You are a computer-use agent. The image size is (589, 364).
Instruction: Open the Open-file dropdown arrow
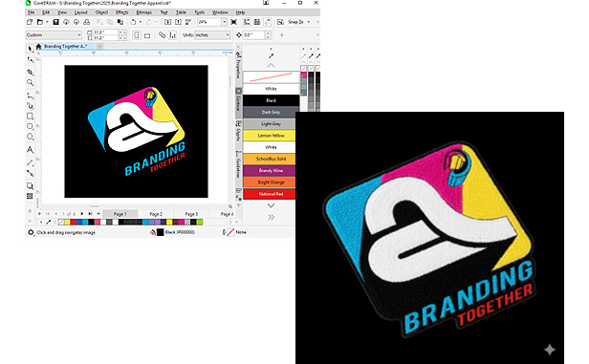pyautogui.click(x=47, y=22)
